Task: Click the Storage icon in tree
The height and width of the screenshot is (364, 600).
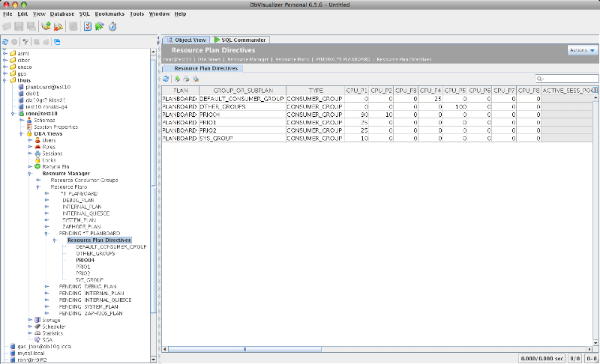Action: click(x=37, y=320)
